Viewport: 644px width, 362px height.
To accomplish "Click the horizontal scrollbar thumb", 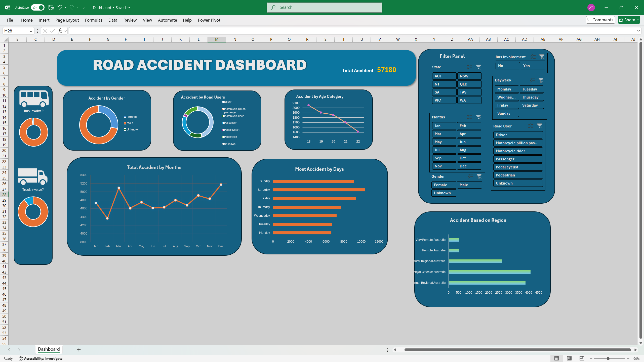I will [x=517, y=350].
